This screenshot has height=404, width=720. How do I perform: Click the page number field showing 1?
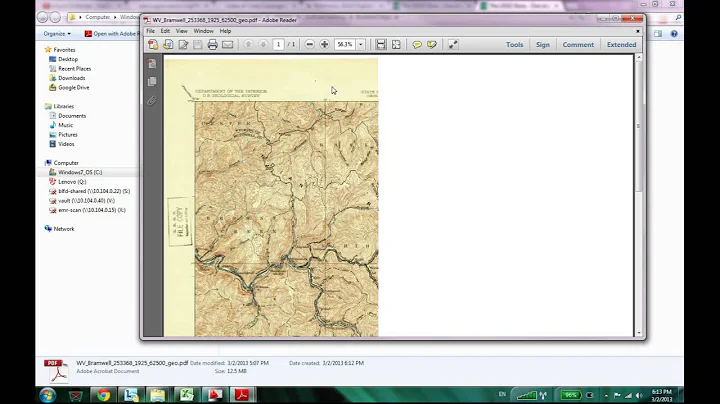tap(278, 45)
